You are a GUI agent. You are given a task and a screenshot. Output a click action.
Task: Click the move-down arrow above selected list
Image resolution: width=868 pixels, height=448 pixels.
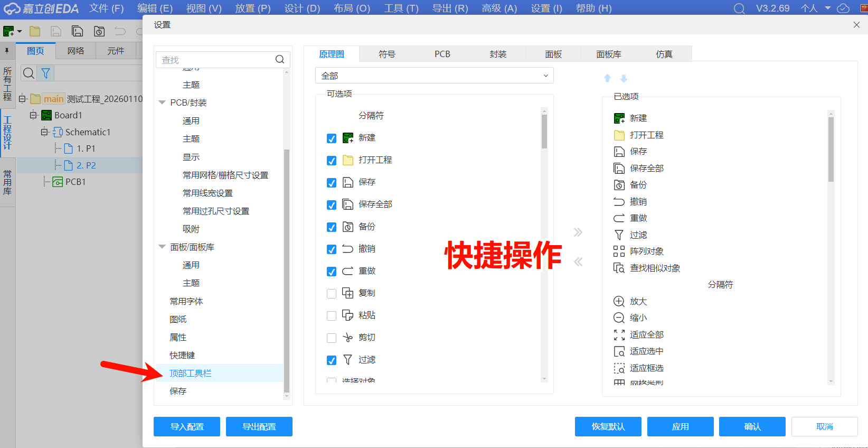click(x=624, y=78)
